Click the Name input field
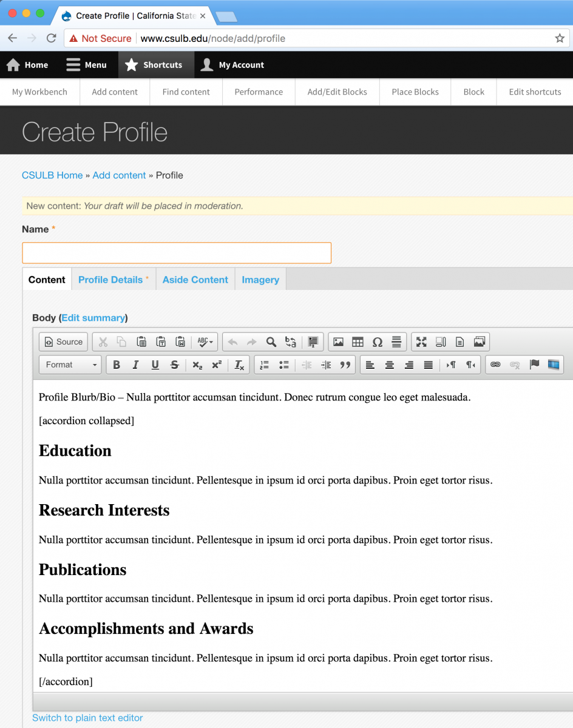573x728 pixels. [176, 253]
